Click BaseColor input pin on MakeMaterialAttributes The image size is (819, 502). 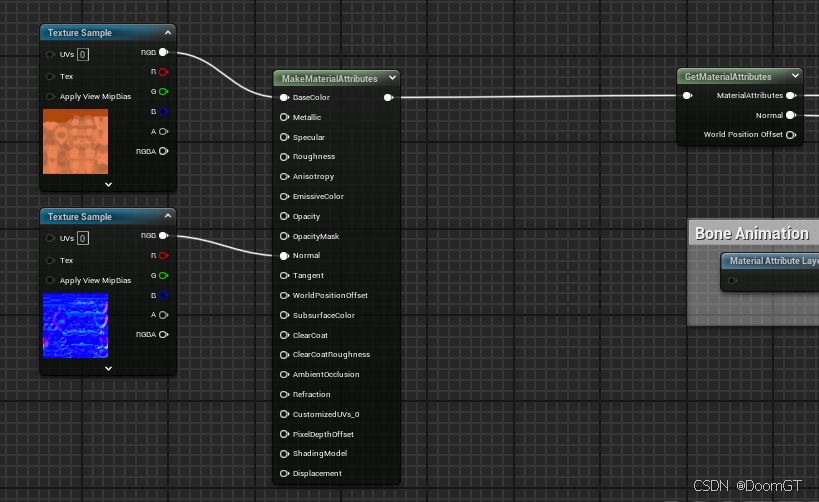coord(284,98)
